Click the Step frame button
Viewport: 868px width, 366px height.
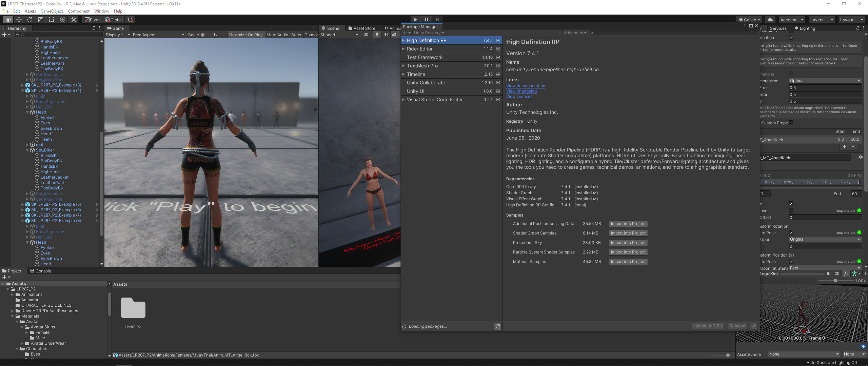[437, 20]
